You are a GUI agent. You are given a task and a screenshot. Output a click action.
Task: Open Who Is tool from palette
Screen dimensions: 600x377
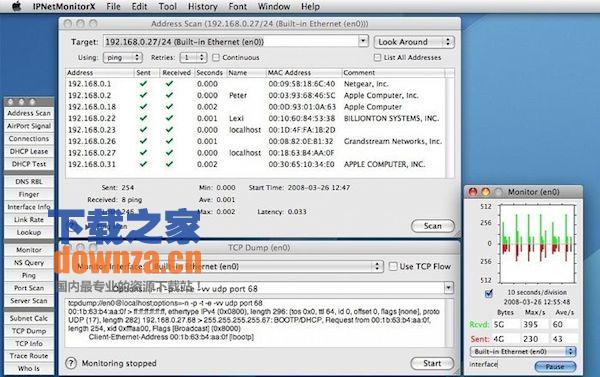(x=29, y=369)
